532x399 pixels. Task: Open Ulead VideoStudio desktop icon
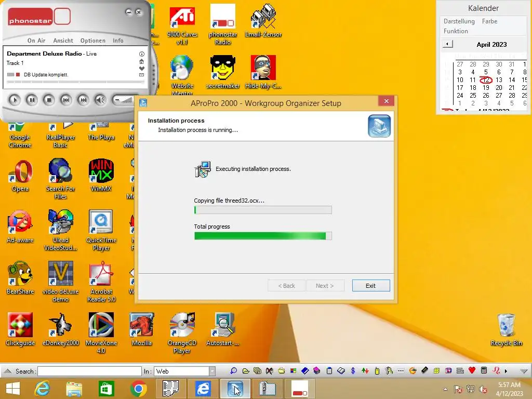pyautogui.click(x=61, y=230)
